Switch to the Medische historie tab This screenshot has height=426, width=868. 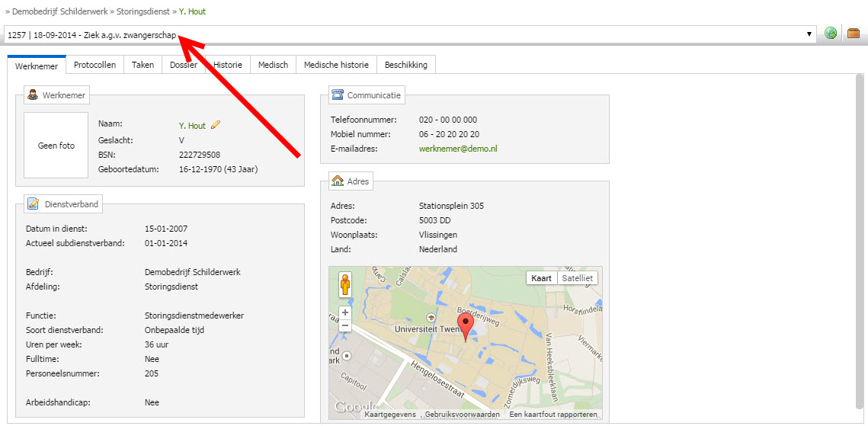click(x=336, y=65)
